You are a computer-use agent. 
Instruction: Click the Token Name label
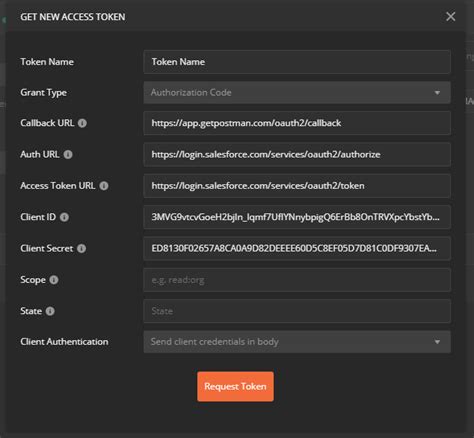(47, 62)
